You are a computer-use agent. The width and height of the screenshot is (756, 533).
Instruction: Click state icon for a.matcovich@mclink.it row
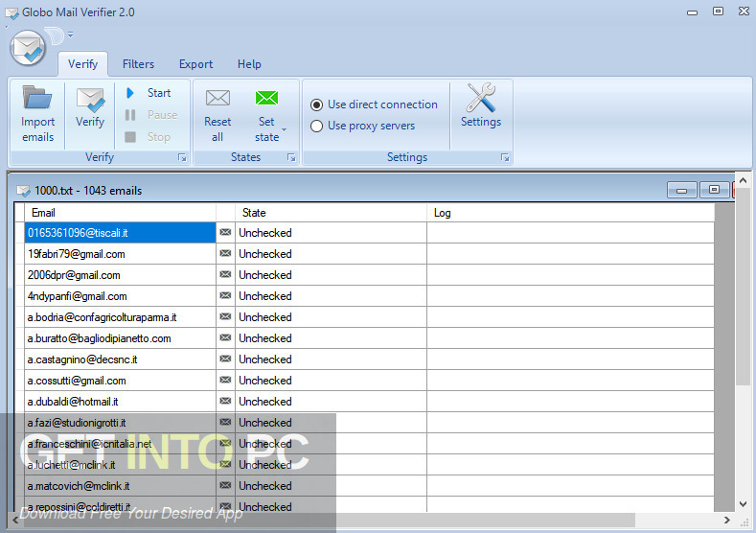pyautogui.click(x=225, y=486)
